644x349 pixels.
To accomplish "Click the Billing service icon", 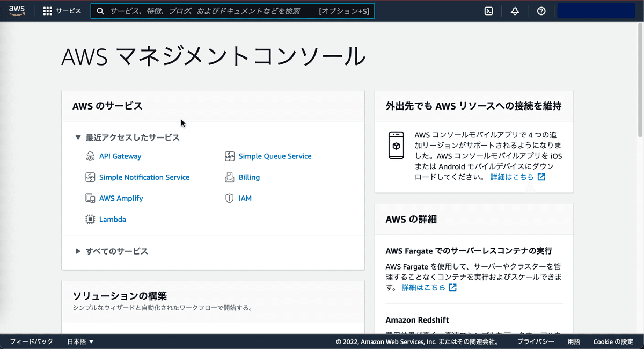I will (x=230, y=177).
